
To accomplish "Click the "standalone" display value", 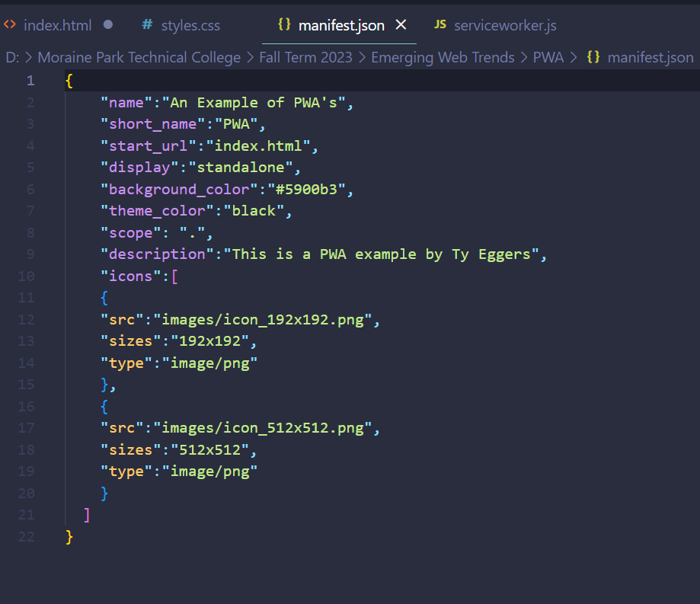I will tap(241, 168).
